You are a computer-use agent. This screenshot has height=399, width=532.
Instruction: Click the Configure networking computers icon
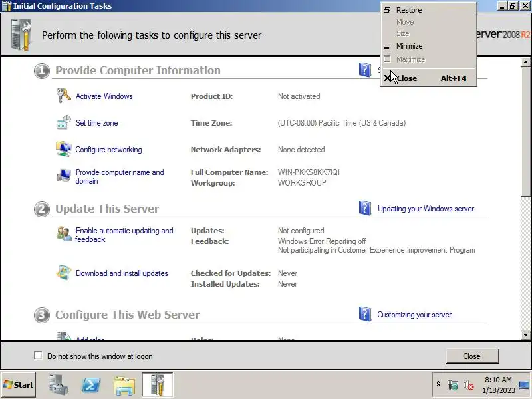coord(63,149)
